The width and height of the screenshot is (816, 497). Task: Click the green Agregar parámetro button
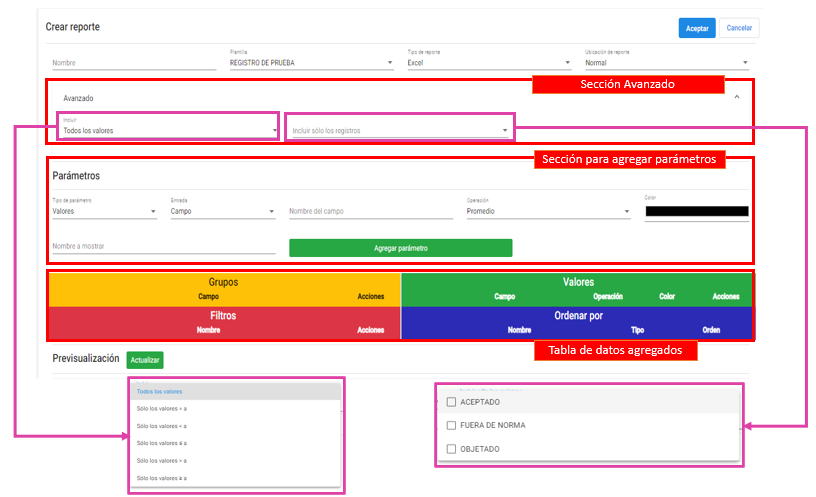point(400,247)
